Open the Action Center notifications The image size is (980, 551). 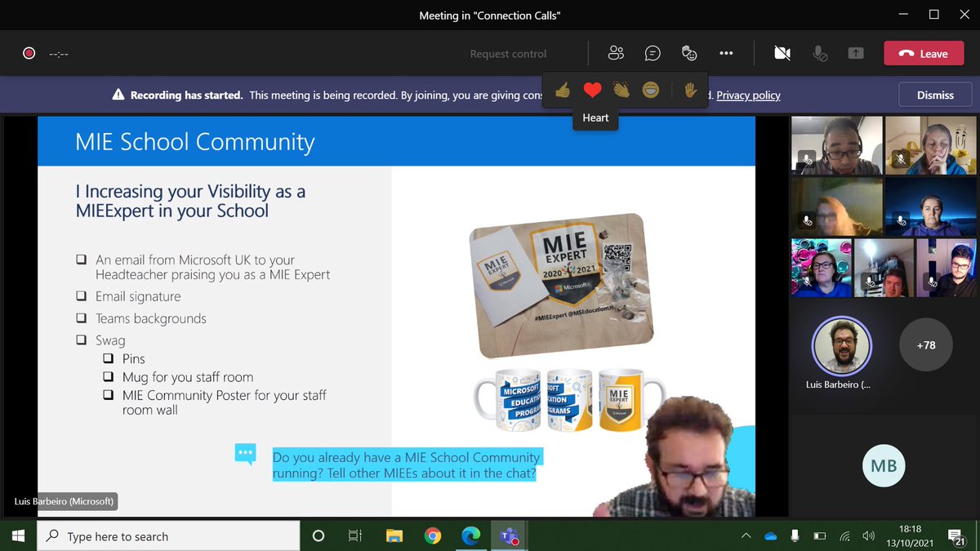click(957, 536)
